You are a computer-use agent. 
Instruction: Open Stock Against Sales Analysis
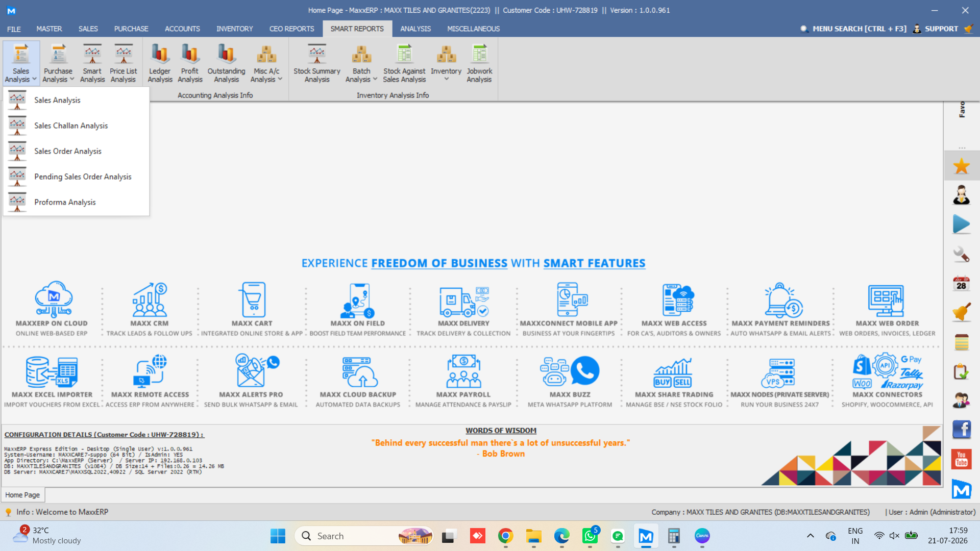tap(404, 63)
